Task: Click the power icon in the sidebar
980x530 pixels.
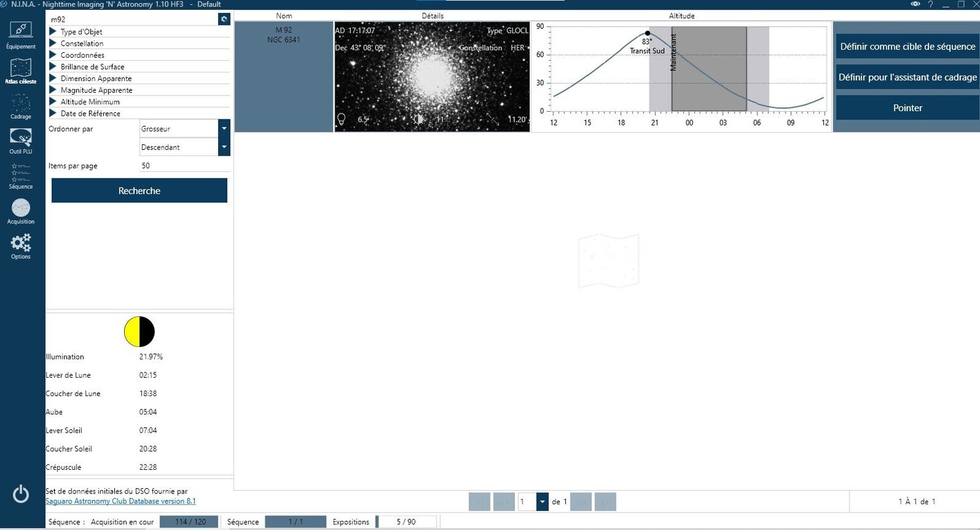Action: [21, 495]
